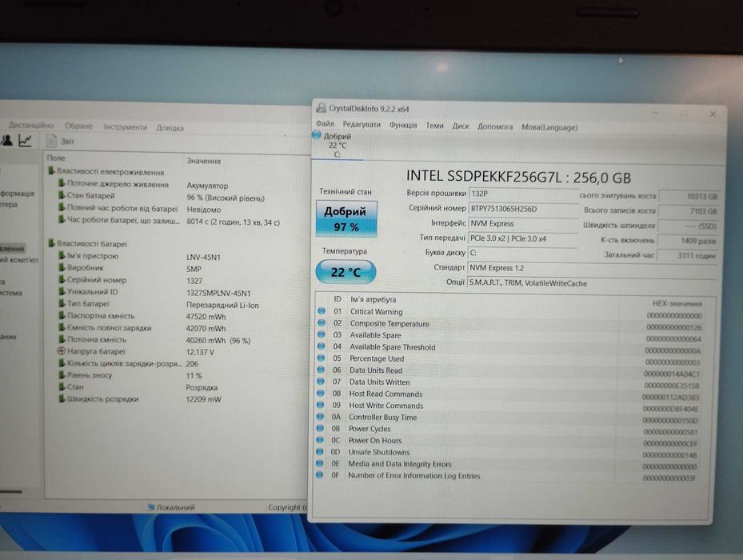
Task: Open the Інструменти menu in the left window
Action: (125, 127)
